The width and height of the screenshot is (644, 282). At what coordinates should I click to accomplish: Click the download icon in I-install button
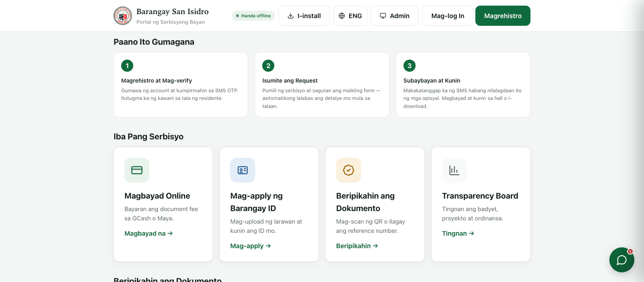tap(291, 16)
